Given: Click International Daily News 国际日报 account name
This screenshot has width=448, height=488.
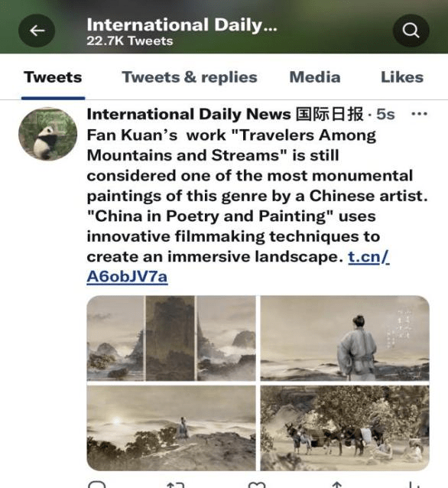Looking at the screenshot, I should [225, 114].
